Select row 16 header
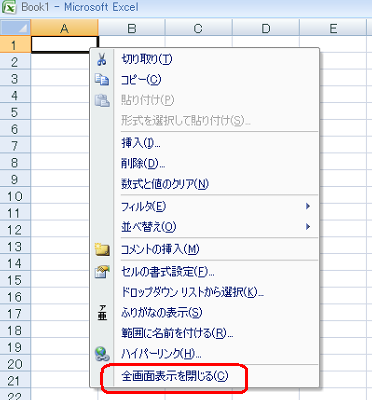Screen dimensions: 372x400 (15, 297)
